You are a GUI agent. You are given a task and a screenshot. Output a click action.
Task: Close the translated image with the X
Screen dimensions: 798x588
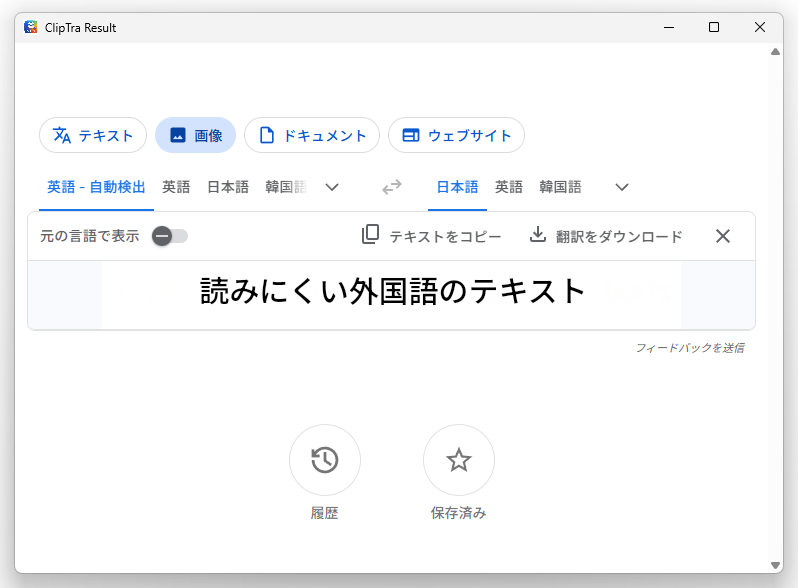723,236
